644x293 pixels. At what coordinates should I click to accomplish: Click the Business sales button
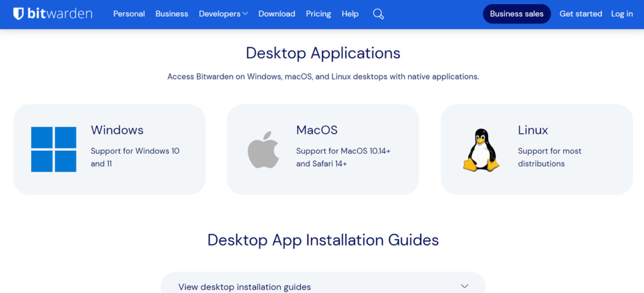click(517, 14)
